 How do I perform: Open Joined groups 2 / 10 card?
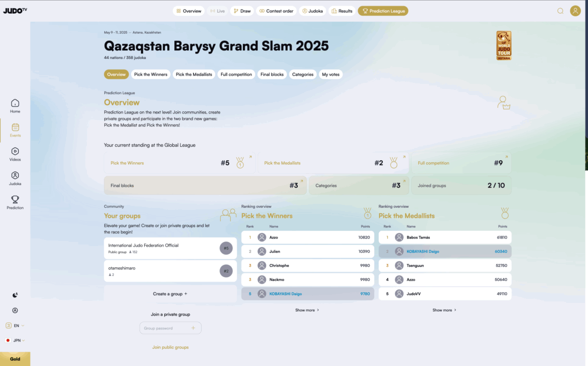(x=461, y=185)
